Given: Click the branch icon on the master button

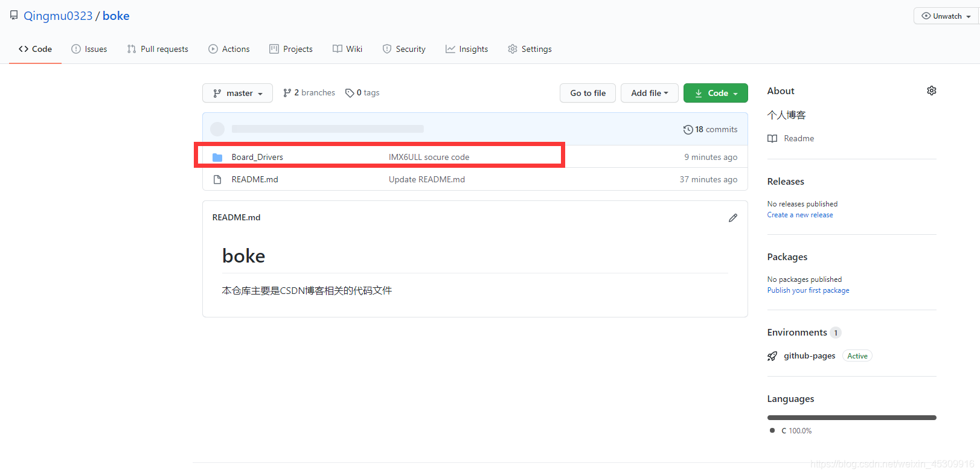Looking at the screenshot, I should (217, 93).
